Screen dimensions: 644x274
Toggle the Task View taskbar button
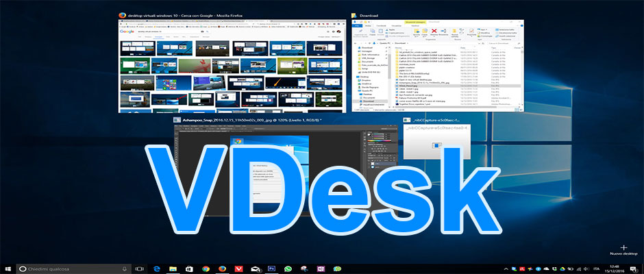point(139,269)
